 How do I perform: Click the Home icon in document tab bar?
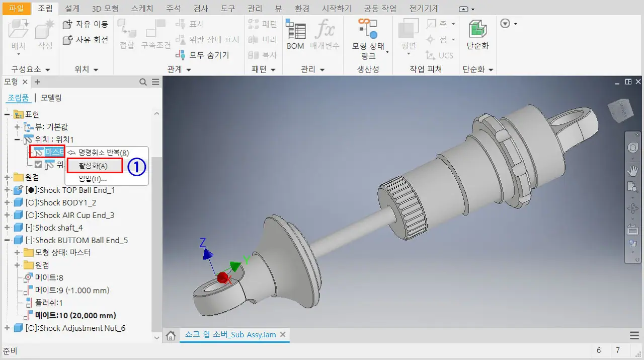(x=171, y=336)
